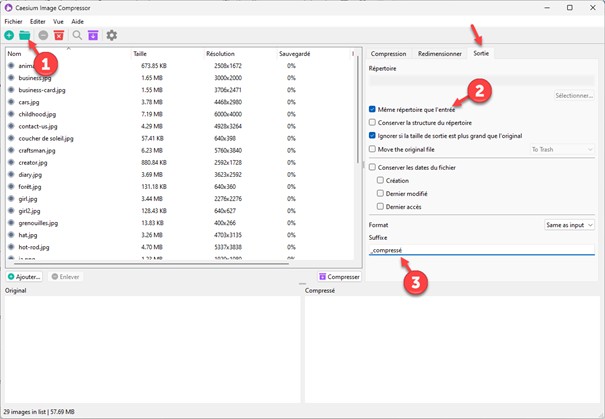The height and width of the screenshot is (419, 605).
Task: Open the Vue menu
Action: [58, 22]
